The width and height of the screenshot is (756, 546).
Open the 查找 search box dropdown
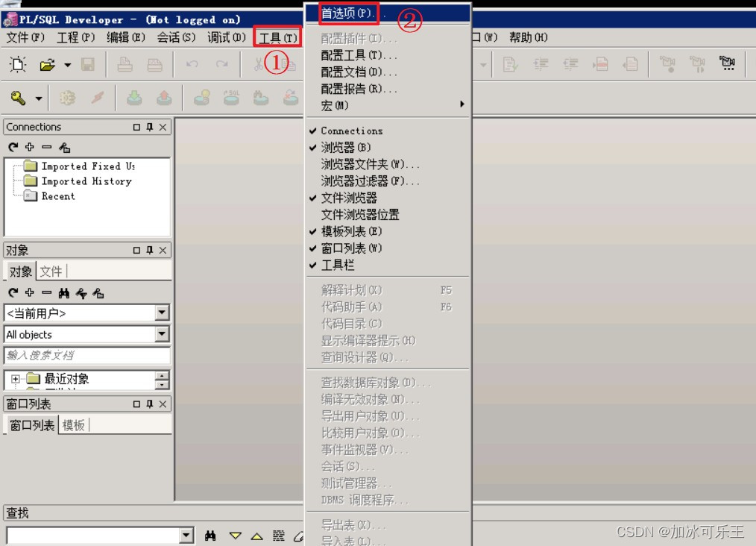pyautogui.click(x=186, y=536)
